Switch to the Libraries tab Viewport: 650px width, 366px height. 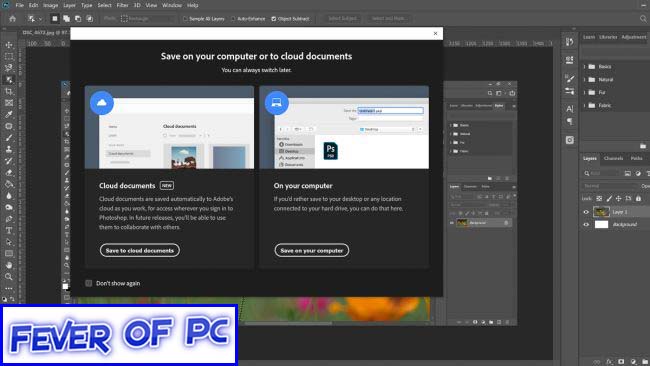(x=608, y=37)
